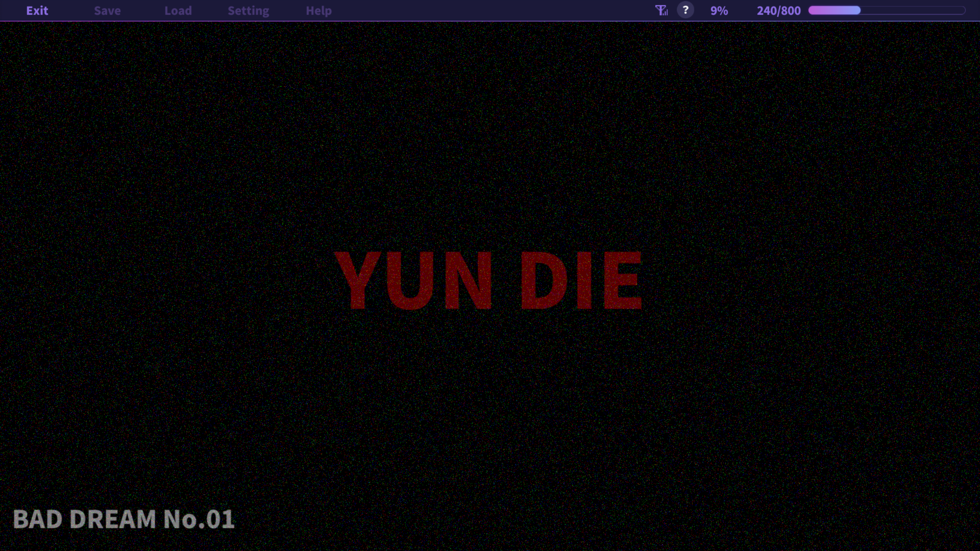Click the Exit menu item
Screen dimensions: 980x551
tap(37, 11)
